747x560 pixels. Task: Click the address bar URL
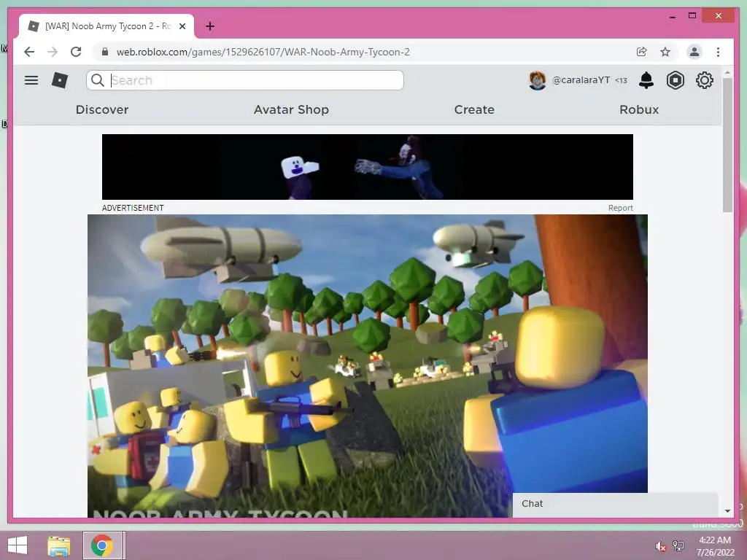pos(263,52)
